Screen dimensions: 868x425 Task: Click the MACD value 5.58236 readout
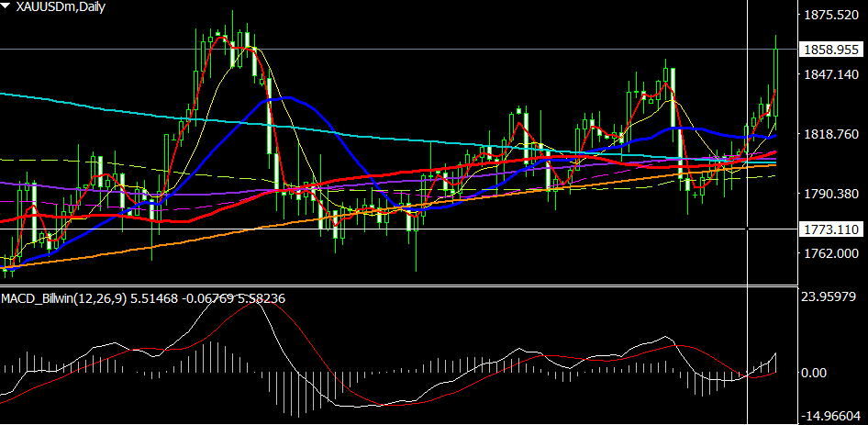click(262, 298)
